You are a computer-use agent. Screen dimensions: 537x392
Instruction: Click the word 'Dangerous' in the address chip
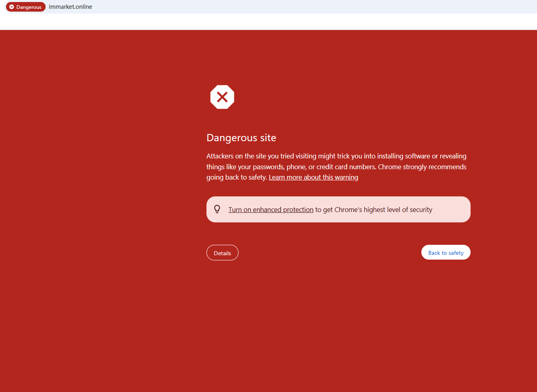click(x=29, y=7)
